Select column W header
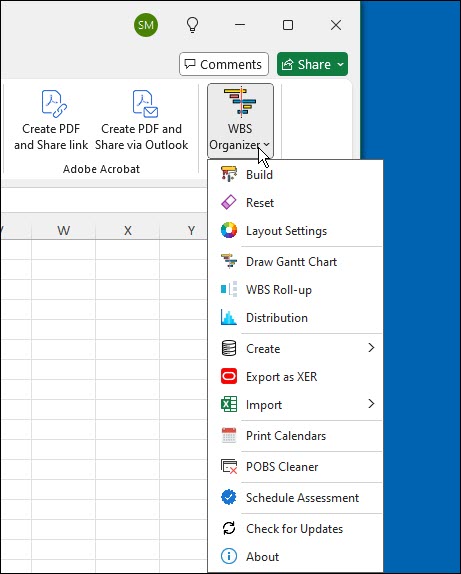 (63, 230)
